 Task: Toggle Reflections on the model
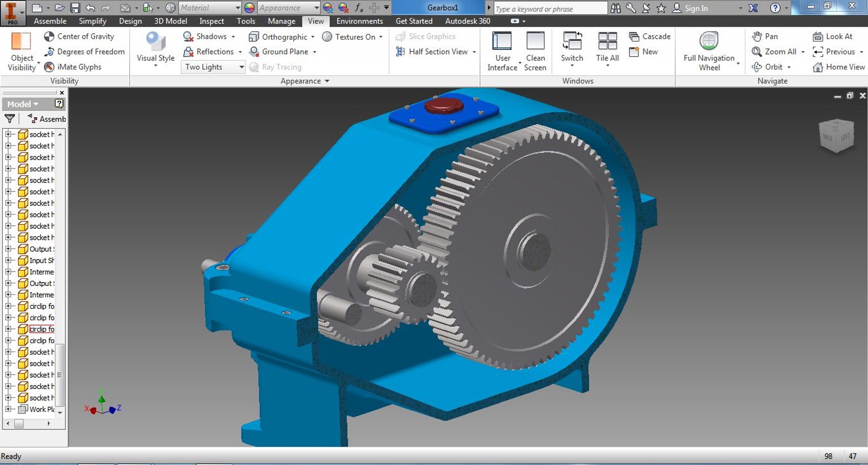coord(212,52)
